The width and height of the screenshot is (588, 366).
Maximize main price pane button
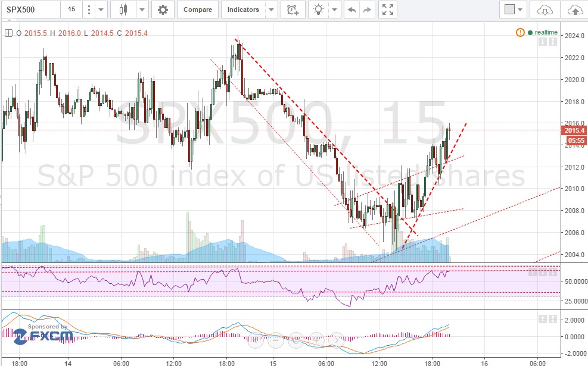553,42
